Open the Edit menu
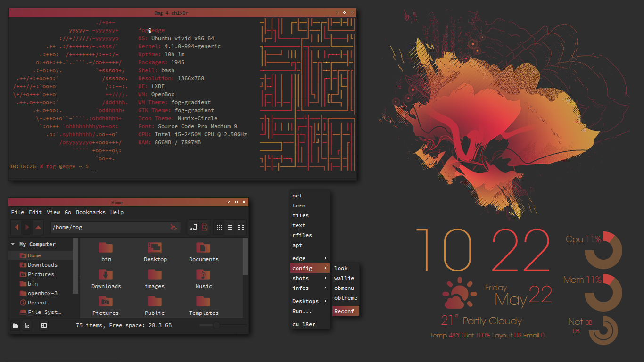 coord(35,212)
